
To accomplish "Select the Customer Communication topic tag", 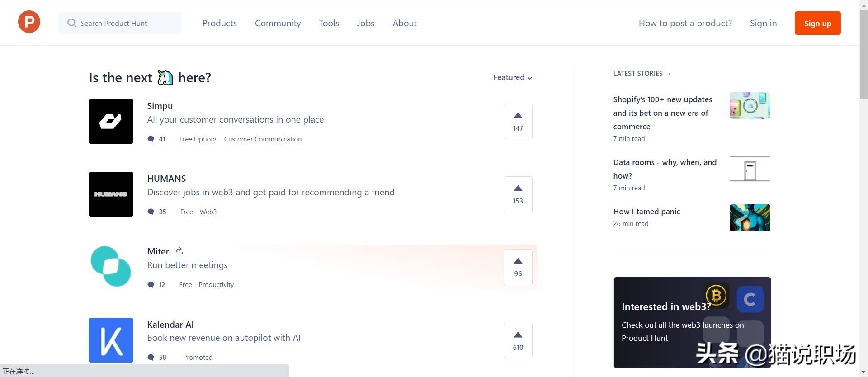I will pos(263,139).
